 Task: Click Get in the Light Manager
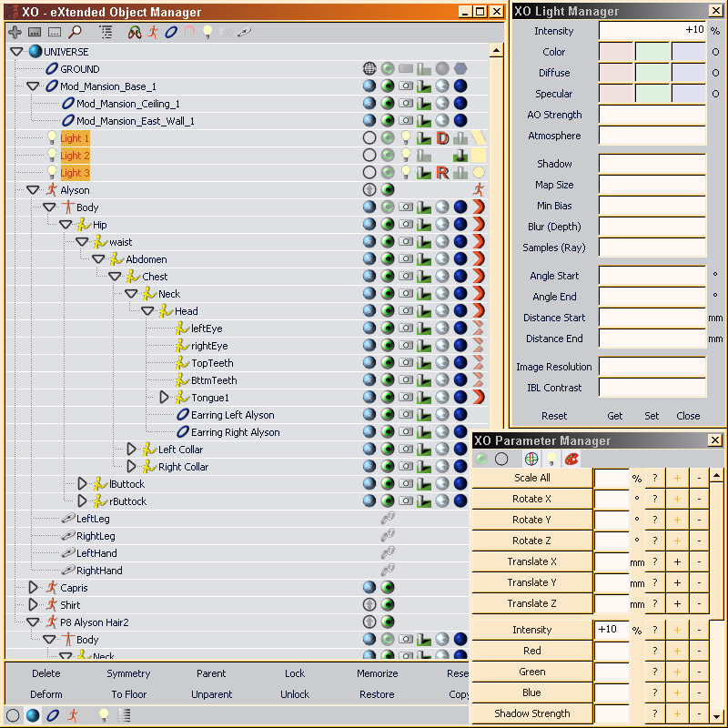tap(615, 416)
